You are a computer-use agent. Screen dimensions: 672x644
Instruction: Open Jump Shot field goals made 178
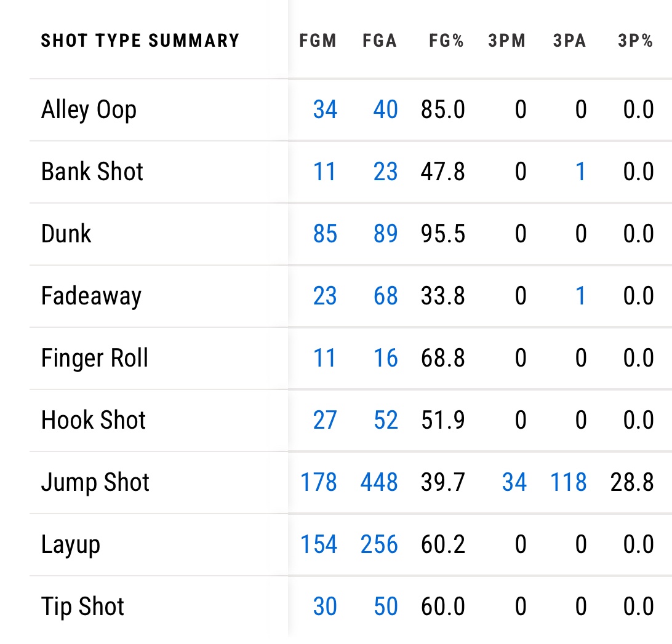pos(319,483)
